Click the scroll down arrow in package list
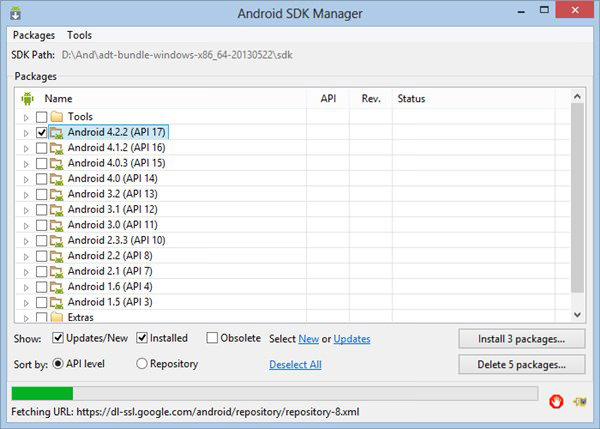Viewport: 600px width, 429px height. click(577, 315)
